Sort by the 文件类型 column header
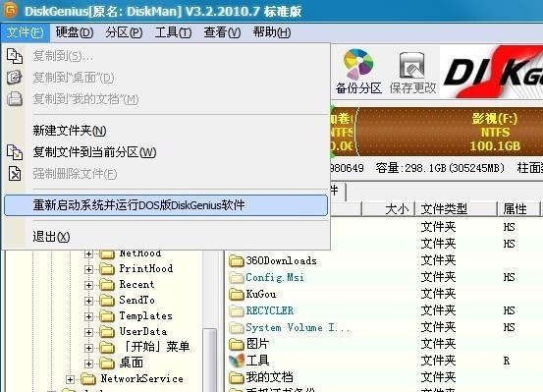Screen dimensions: 543x392 coord(456,209)
